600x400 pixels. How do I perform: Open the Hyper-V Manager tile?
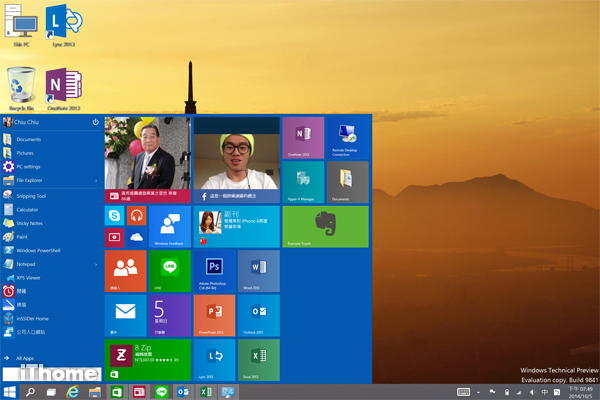pyautogui.click(x=302, y=182)
